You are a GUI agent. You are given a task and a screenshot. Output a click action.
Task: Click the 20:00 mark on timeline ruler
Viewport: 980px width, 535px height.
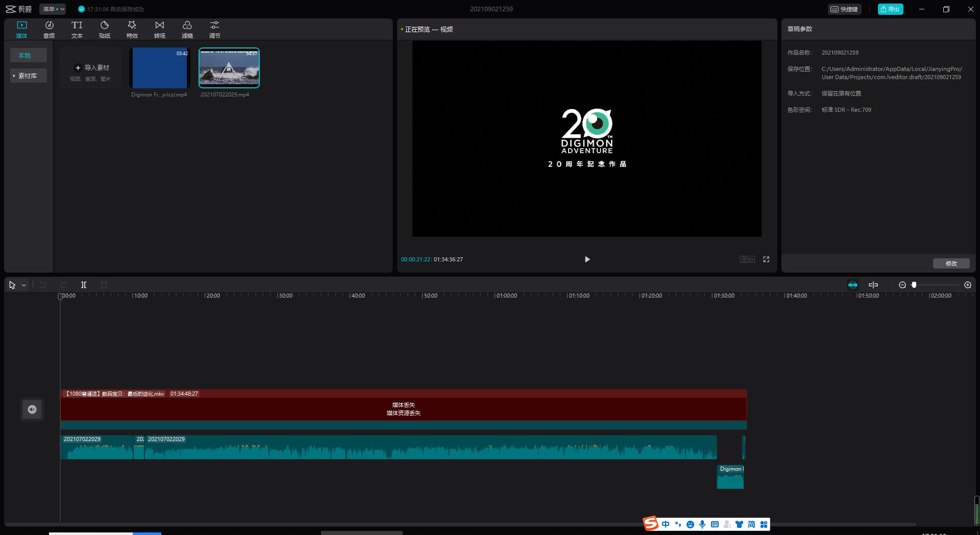pos(212,296)
